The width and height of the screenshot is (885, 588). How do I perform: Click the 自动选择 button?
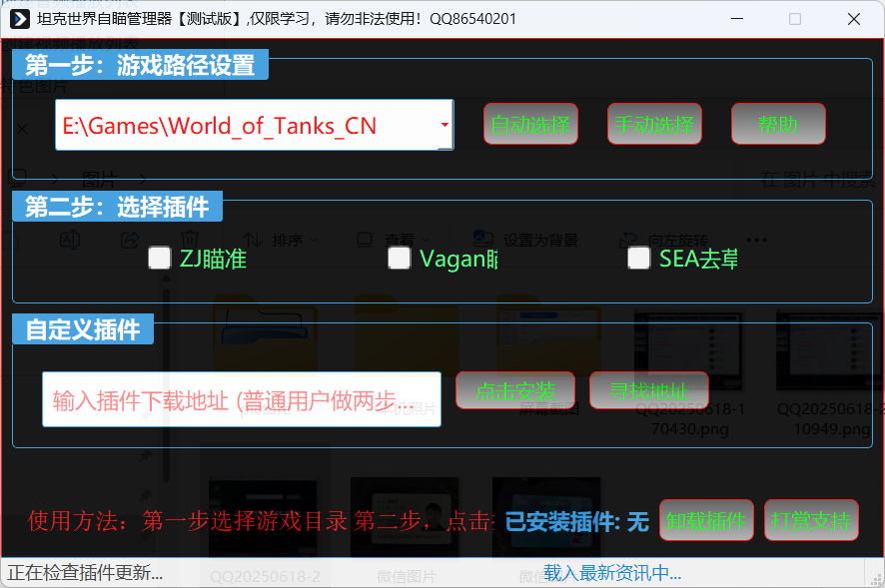pos(530,124)
